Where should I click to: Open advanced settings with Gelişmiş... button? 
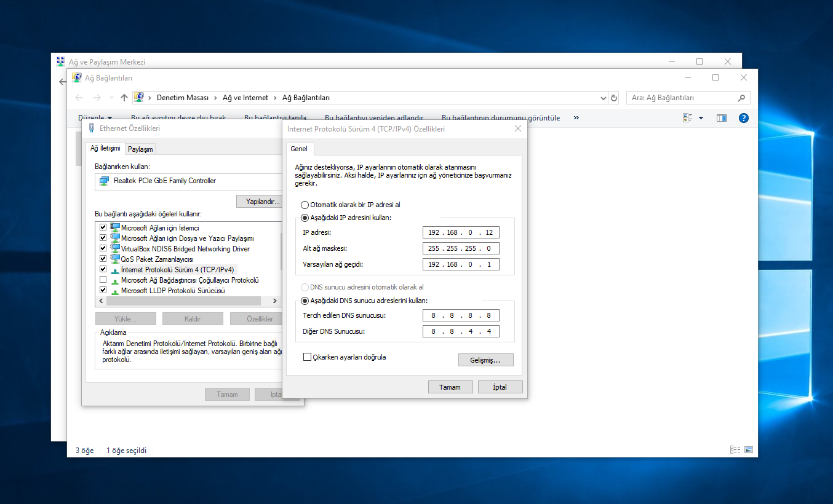click(x=486, y=360)
